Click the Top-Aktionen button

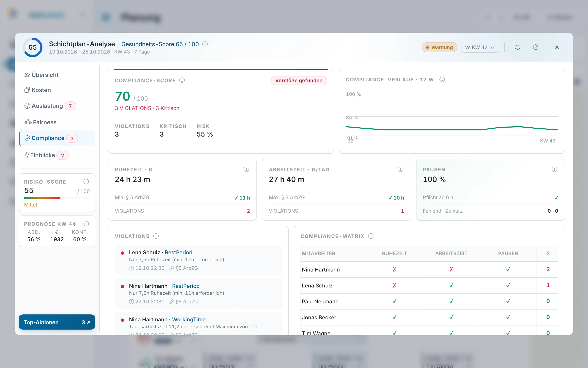57,322
